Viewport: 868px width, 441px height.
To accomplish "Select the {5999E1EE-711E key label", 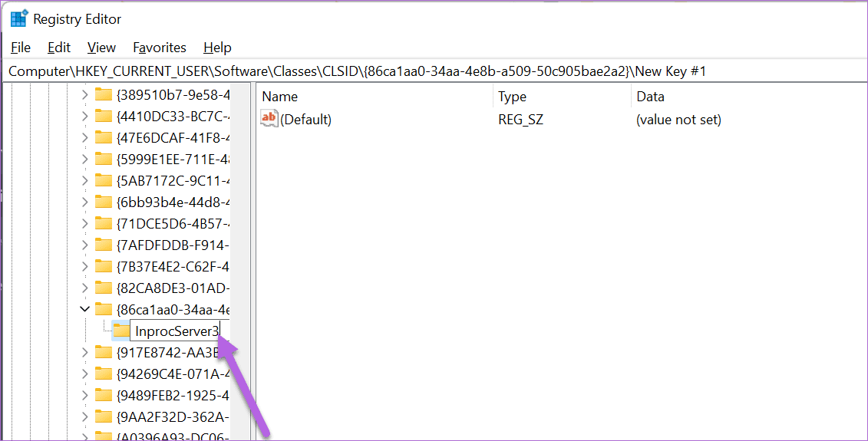I will tap(173, 160).
